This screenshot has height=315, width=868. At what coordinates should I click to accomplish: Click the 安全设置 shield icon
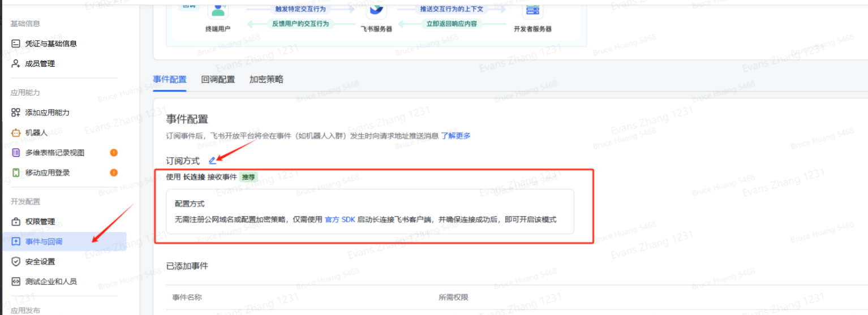click(16, 262)
